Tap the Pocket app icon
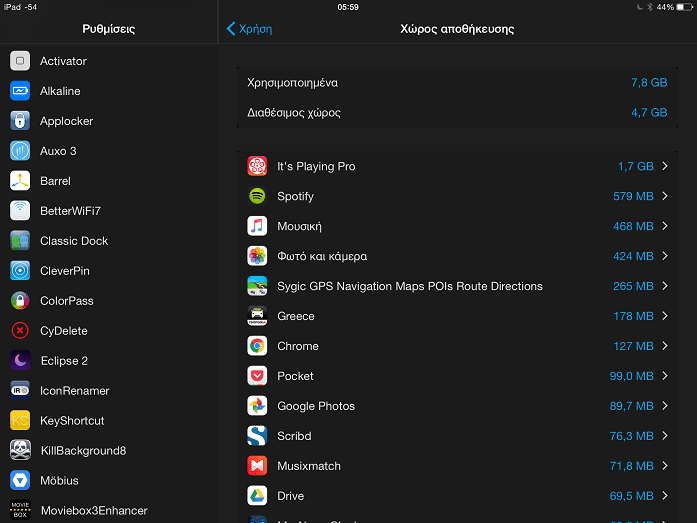Viewport: 697px width, 523px height. pos(257,376)
